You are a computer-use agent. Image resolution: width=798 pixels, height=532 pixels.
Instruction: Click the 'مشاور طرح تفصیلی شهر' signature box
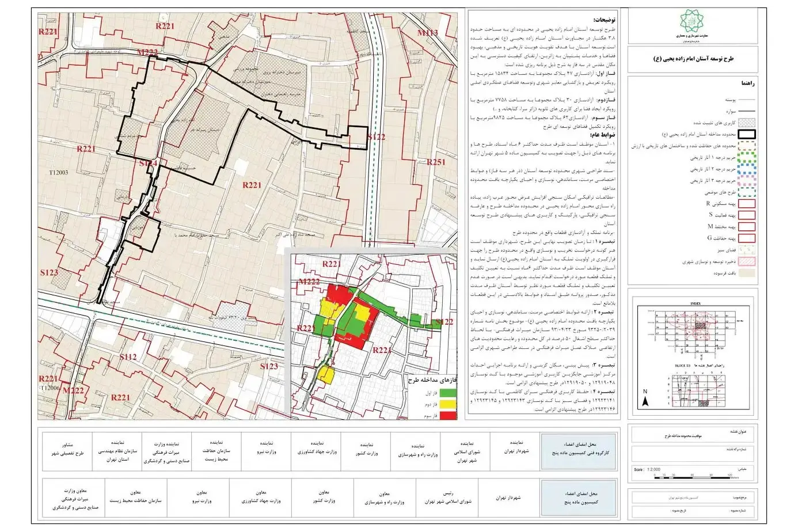point(68,451)
